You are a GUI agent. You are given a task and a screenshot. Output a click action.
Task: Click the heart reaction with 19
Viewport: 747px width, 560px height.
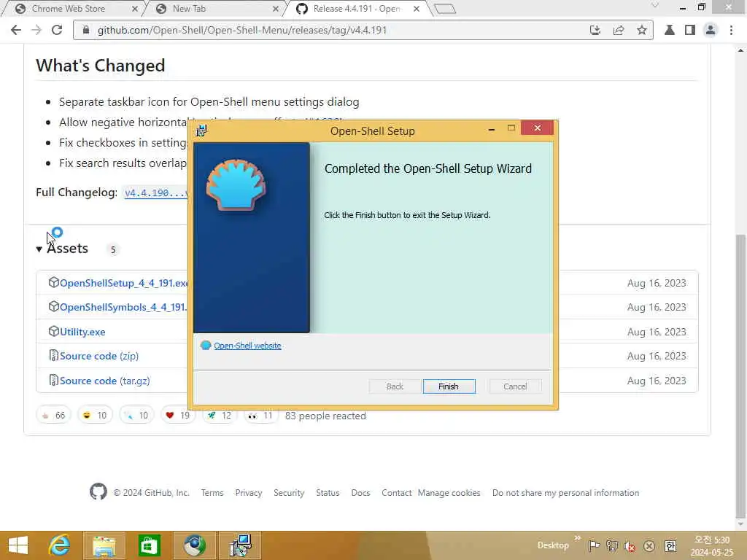(x=178, y=415)
